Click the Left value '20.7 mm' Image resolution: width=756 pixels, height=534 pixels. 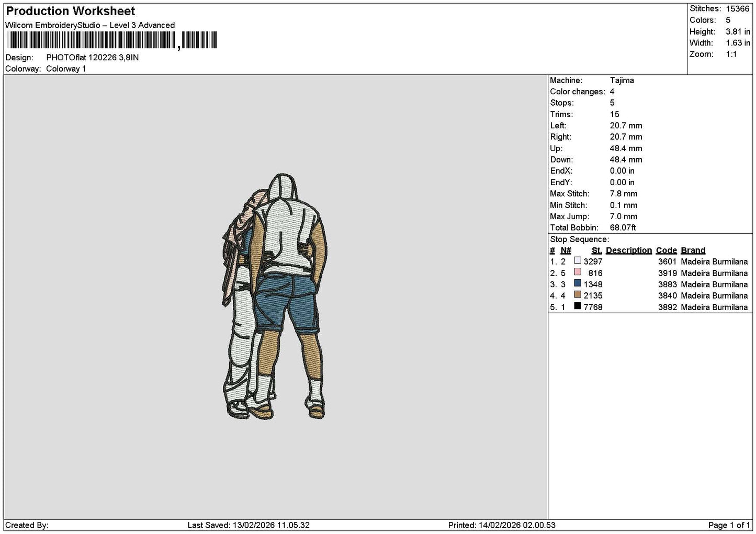[626, 126]
